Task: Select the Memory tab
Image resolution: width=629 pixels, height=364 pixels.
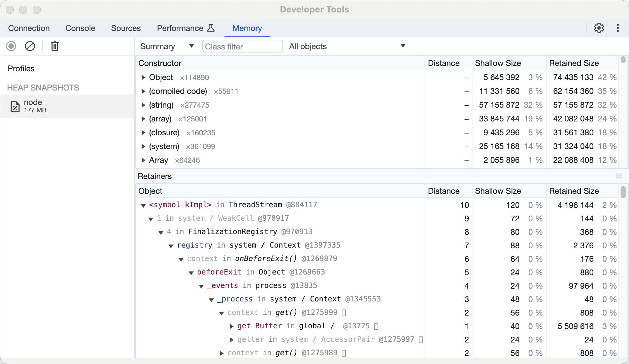Action: coord(247,28)
